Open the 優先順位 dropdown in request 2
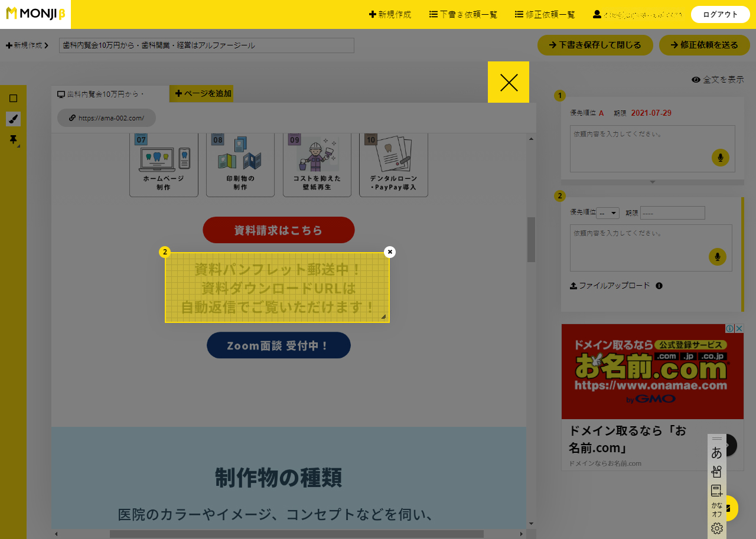 pos(608,213)
